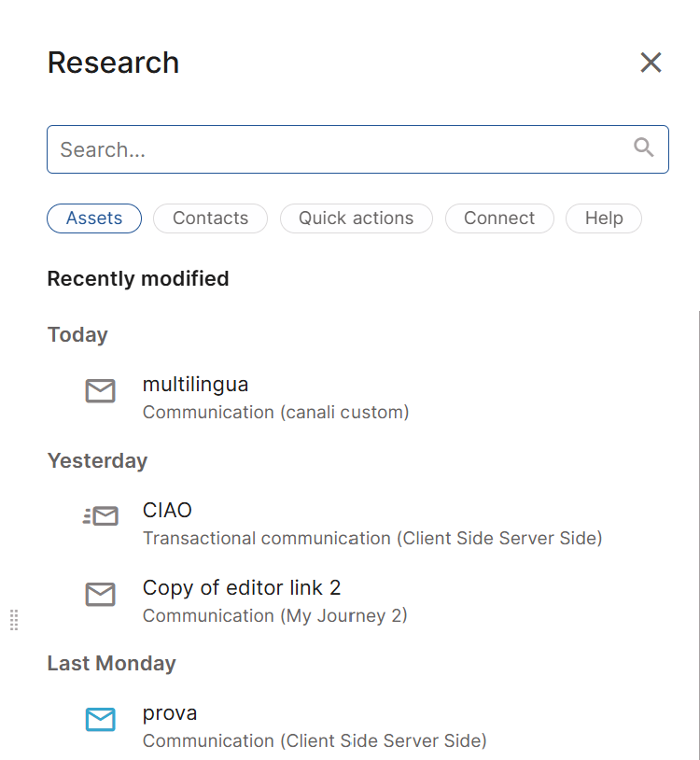Image resolution: width=700 pixels, height=760 pixels.
Task: Click the magnifier search icon
Action: pos(644,148)
